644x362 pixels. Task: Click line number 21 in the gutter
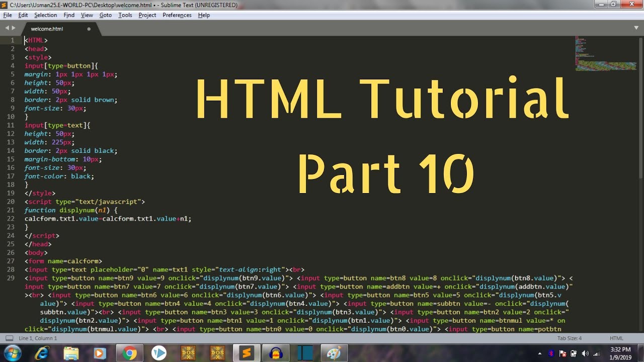(x=11, y=210)
